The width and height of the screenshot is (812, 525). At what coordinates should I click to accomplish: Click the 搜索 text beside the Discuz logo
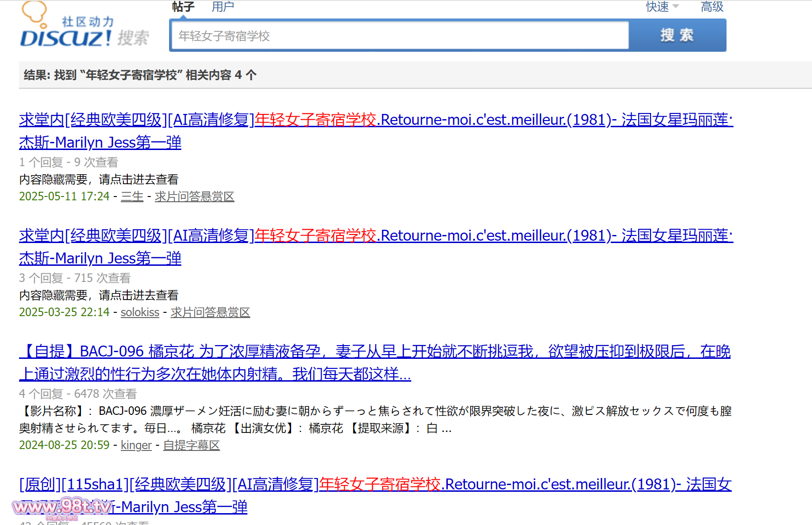(x=133, y=38)
